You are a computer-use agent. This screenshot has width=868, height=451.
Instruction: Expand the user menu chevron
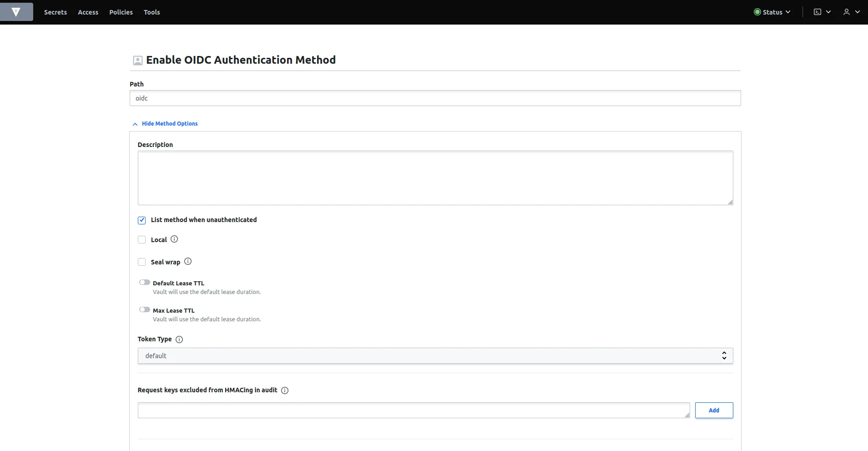(858, 12)
